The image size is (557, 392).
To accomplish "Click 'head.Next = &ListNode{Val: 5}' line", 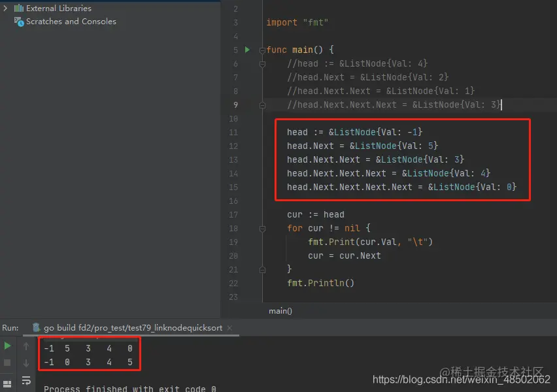I will [362, 146].
